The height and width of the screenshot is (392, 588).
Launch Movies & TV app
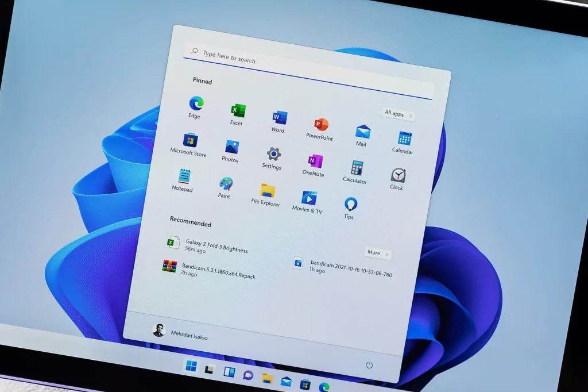coord(308,202)
